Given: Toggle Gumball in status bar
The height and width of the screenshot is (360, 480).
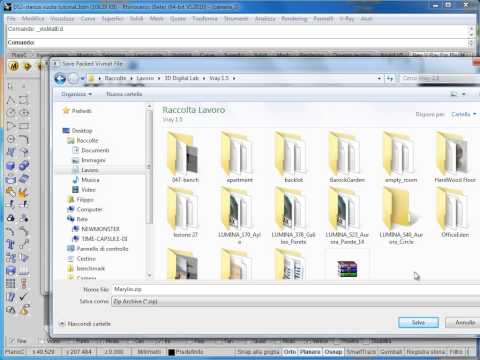Looking at the screenshot, I should (x=391, y=352).
